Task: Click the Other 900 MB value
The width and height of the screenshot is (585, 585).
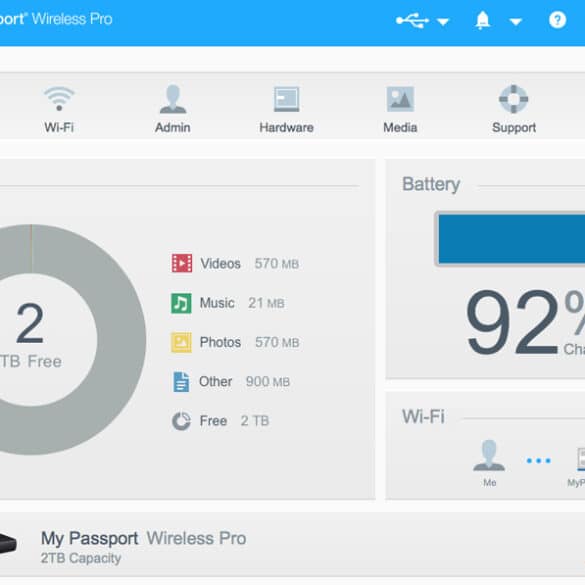Action: [268, 382]
